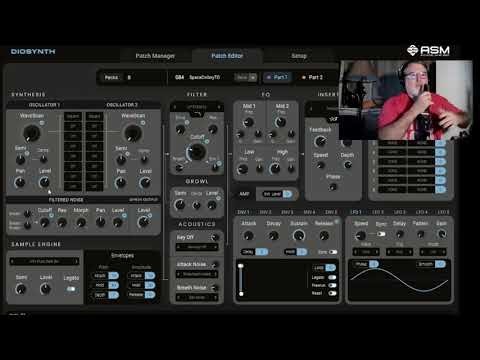Click the filter Cutoff modulation indicator icon

coord(207,142)
